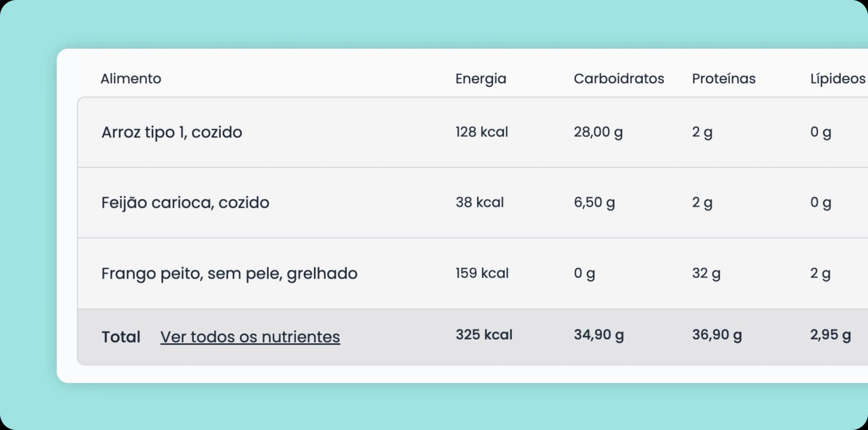Click the 6,50 g carbohydrate value for beans
Viewport: 868px width, 430px height.
(594, 202)
